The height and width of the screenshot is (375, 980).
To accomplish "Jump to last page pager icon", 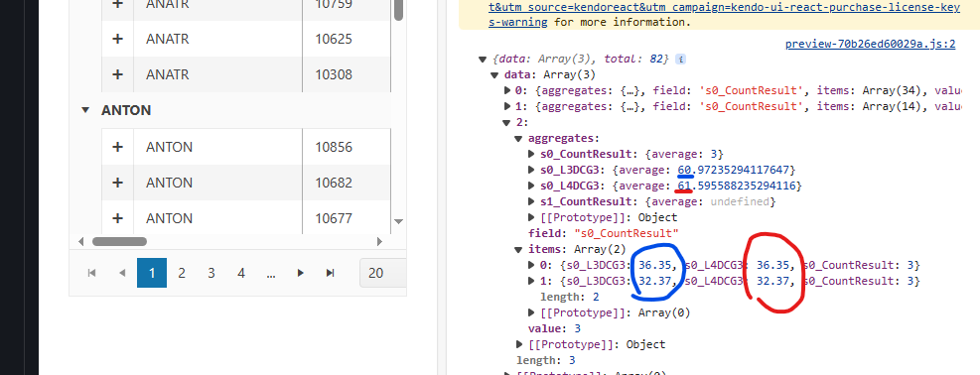I will click(331, 273).
